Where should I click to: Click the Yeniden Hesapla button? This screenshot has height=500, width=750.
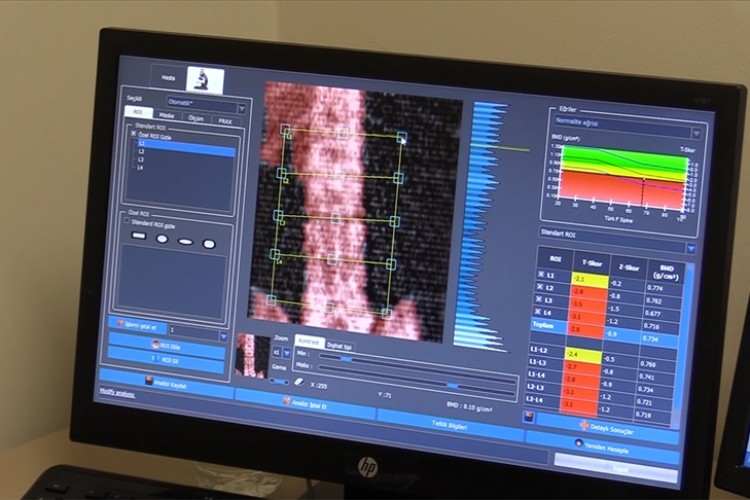603,447
